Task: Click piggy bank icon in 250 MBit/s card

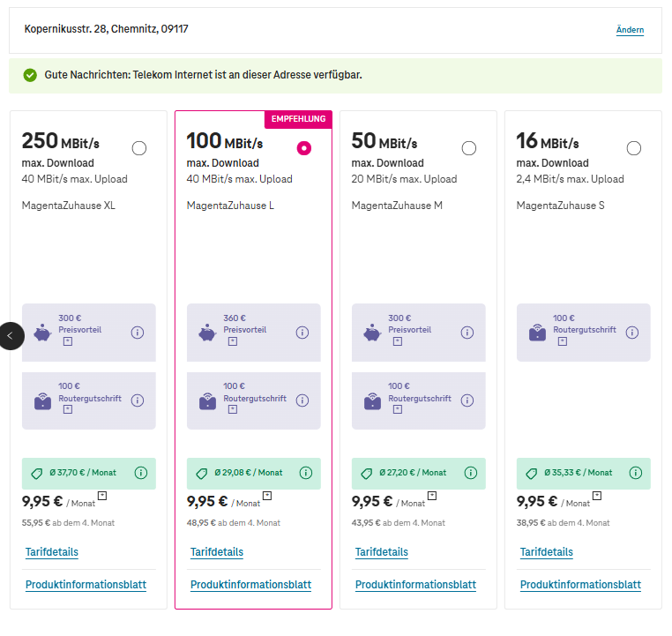Action: [42, 333]
